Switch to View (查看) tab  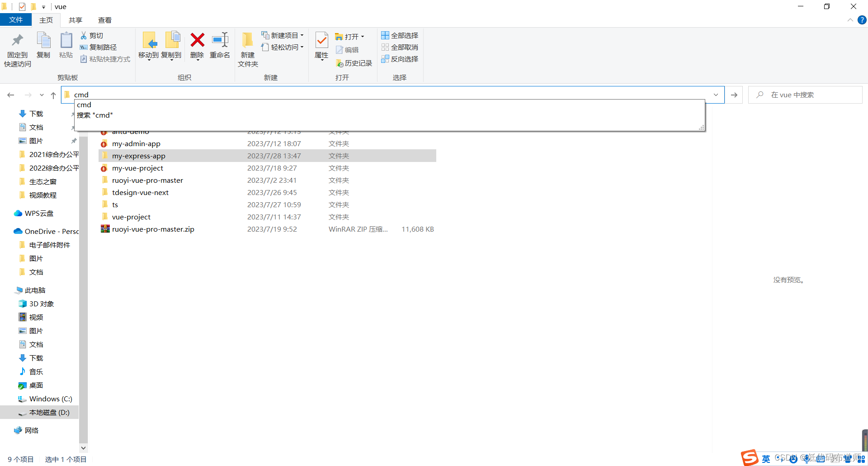(105, 20)
